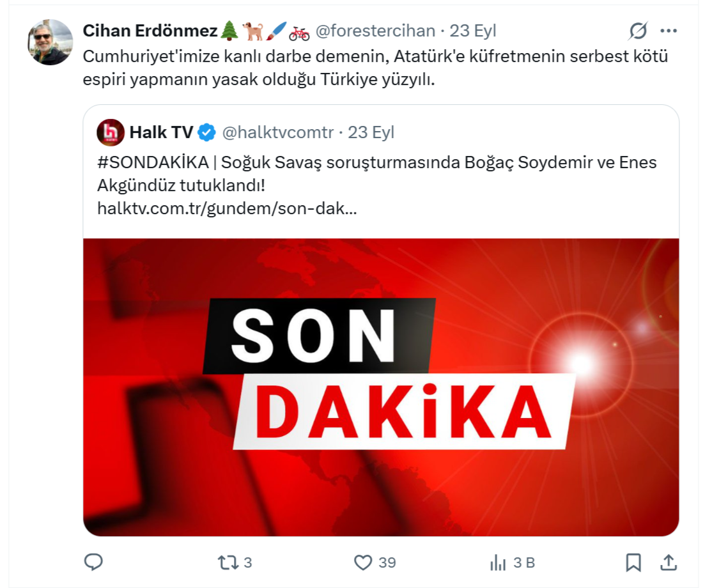The height and width of the screenshot is (588, 712).
Task: Visit the @halktvcomtr handle
Action: click(278, 132)
